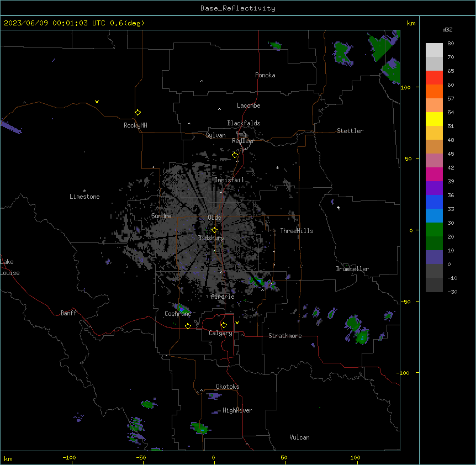The height and width of the screenshot is (465, 476).
Task: Click the white plus marker north of Drumheller
Action: point(338,208)
